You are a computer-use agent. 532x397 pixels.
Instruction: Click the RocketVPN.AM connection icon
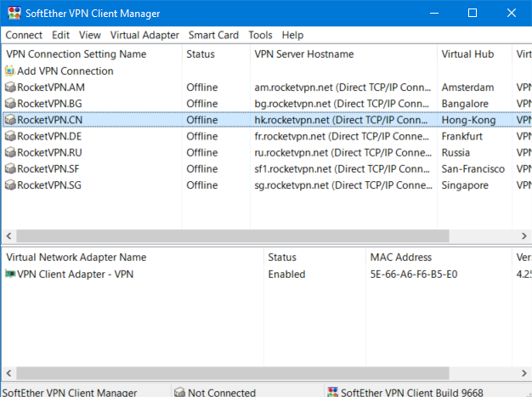(10, 88)
